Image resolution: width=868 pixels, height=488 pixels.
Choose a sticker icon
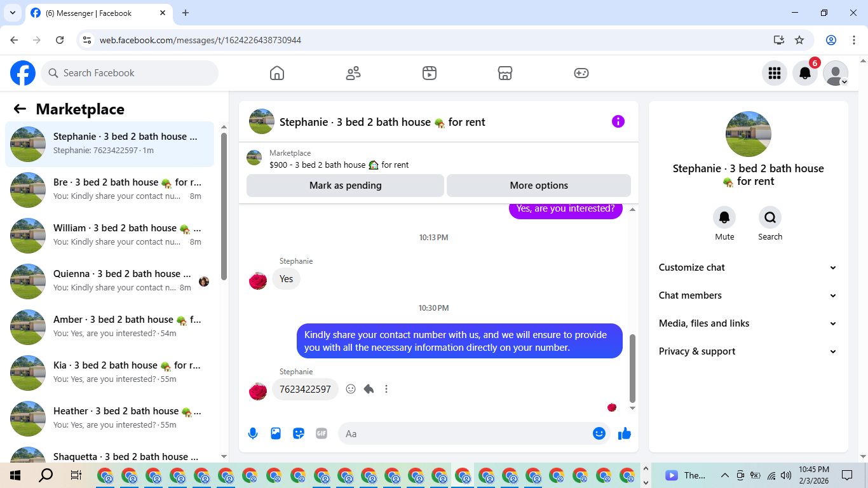299,433
